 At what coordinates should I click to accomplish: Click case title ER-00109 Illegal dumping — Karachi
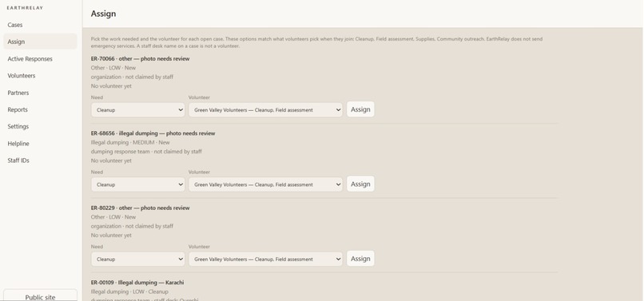137,283
